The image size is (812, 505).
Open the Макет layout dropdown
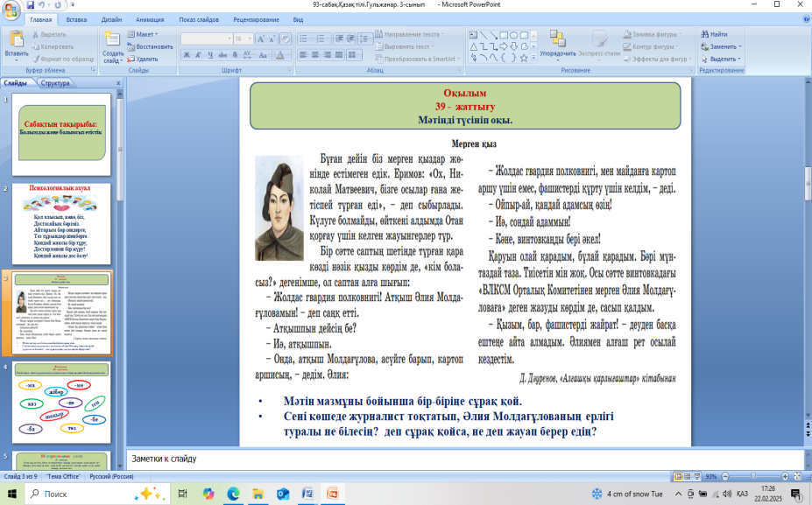145,34
